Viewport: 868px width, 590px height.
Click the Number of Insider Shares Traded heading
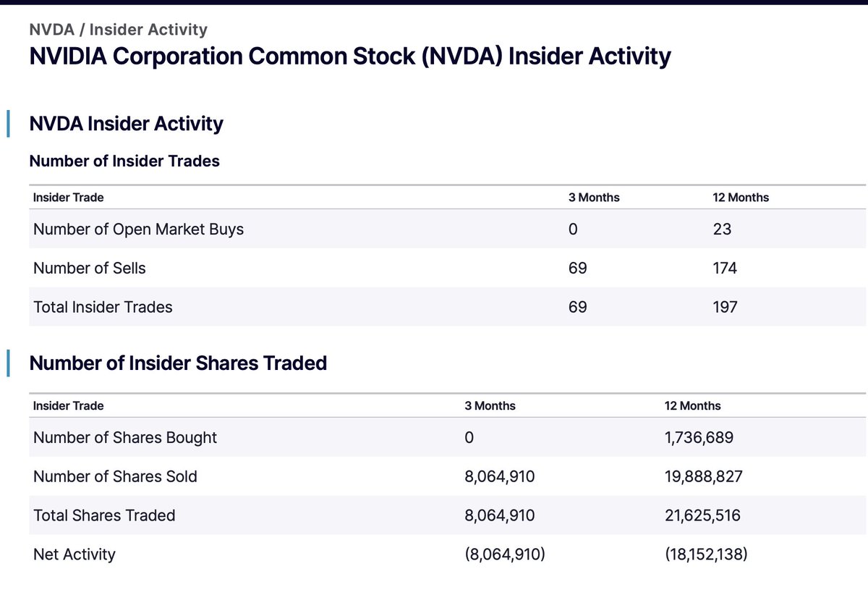(178, 363)
